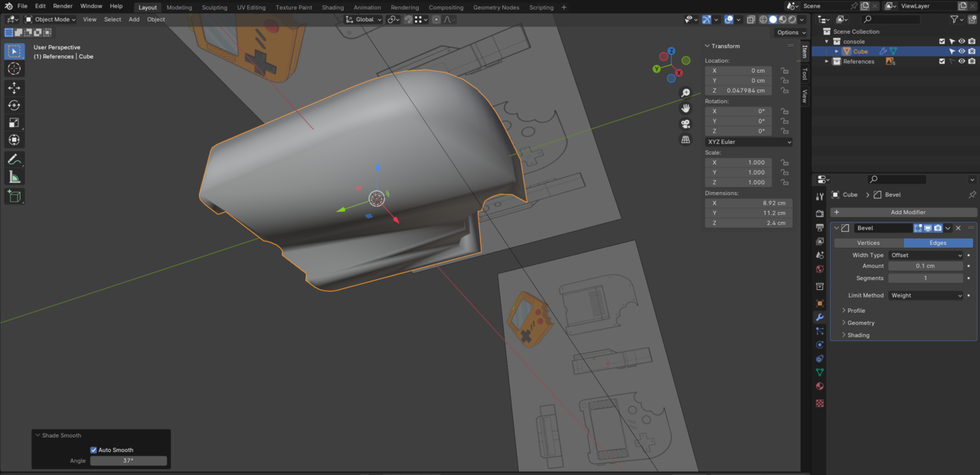Disable the Auto Smooth checkbox

tap(94, 450)
